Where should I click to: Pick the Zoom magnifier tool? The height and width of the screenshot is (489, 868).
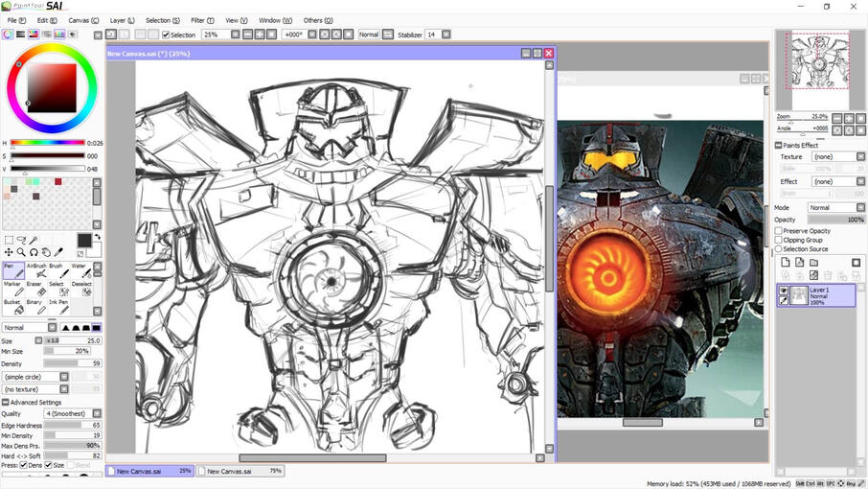pos(21,252)
